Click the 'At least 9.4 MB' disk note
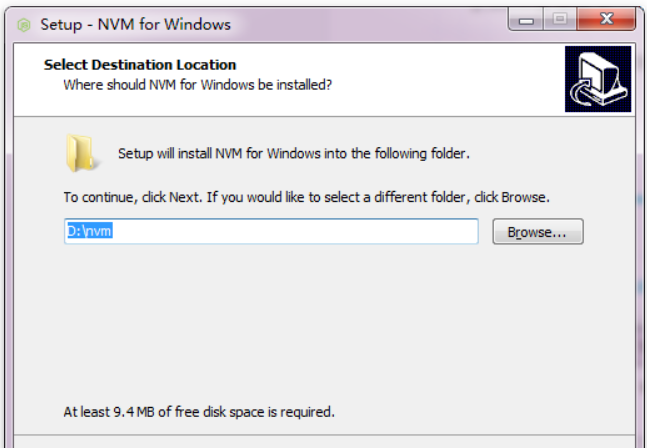Image resolution: width=647 pixels, height=448 pixels. [199, 412]
